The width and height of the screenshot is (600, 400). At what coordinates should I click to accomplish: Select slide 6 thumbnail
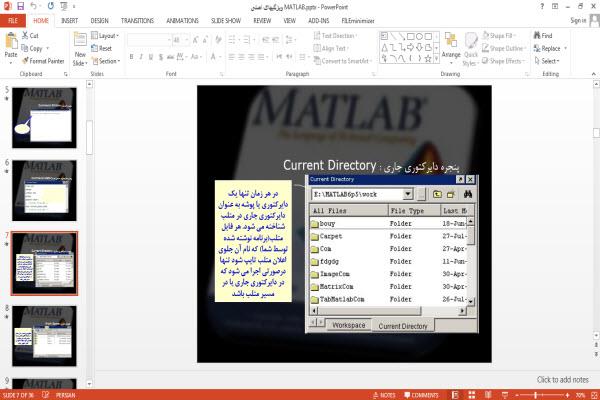pos(44,190)
